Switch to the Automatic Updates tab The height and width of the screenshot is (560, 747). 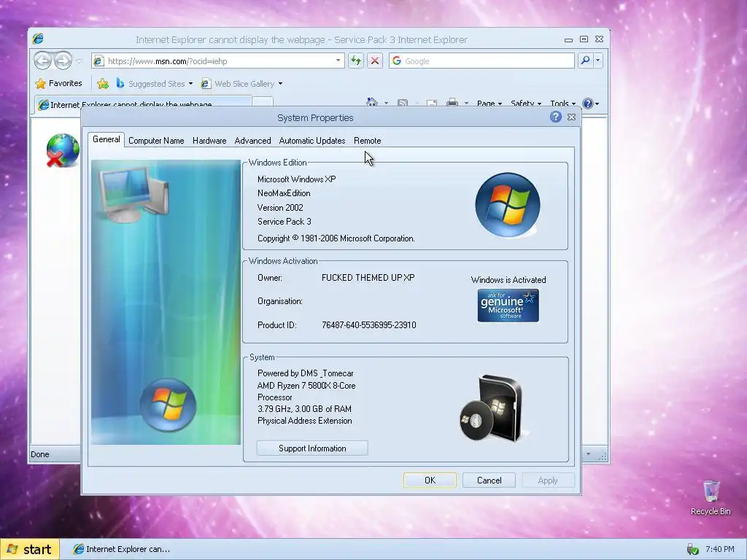[312, 141]
